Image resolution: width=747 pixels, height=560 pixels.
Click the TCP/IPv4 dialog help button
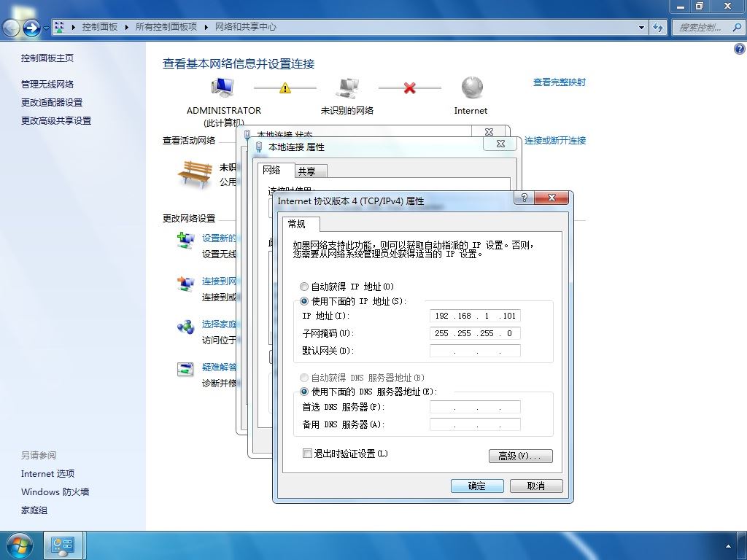tap(524, 197)
